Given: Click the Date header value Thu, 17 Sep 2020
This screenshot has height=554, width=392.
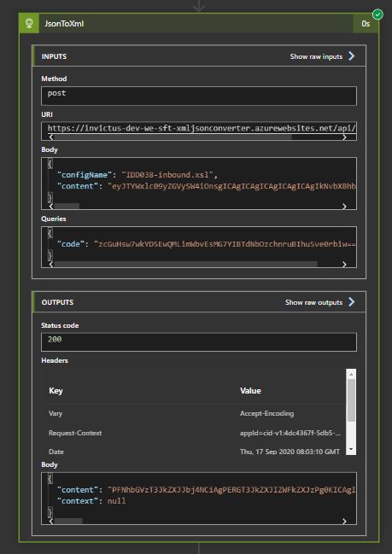Looking at the screenshot, I should click(290, 452).
